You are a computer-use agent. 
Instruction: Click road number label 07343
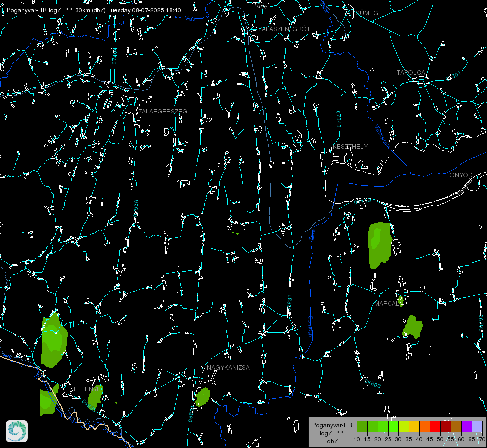click(x=339, y=119)
